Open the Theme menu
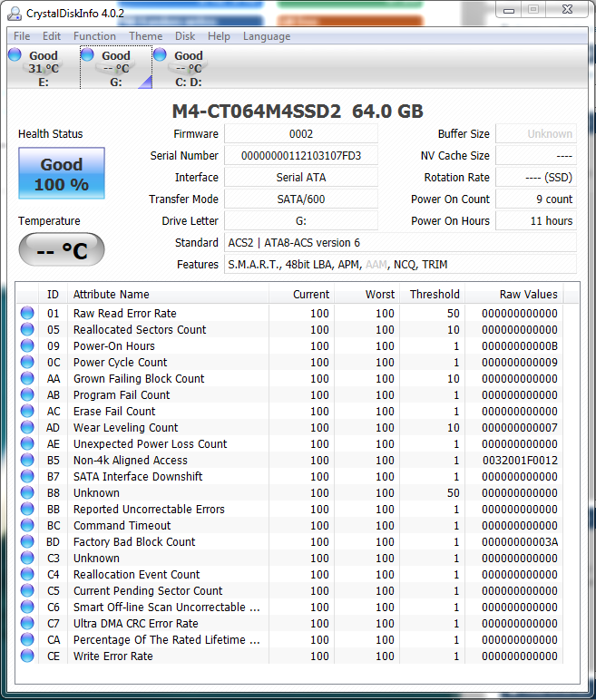 point(146,36)
